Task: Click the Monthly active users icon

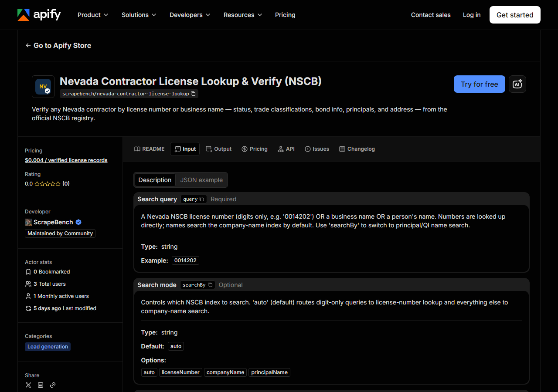Action: pyautogui.click(x=28, y=296)
